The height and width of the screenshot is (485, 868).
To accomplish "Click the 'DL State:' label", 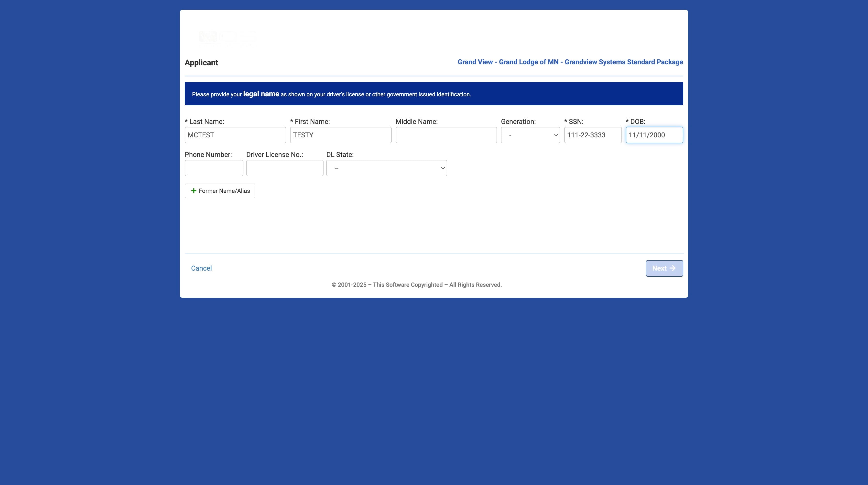I will click(340, 155).
